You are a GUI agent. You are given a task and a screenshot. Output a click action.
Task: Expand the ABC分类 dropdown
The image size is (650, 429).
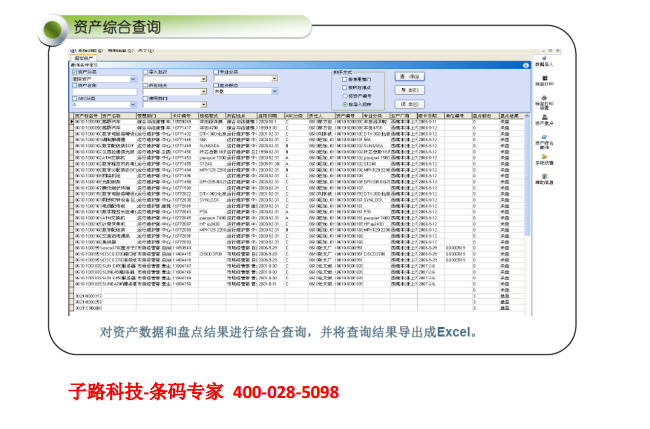pyautogui.click(x=135, y=104)
